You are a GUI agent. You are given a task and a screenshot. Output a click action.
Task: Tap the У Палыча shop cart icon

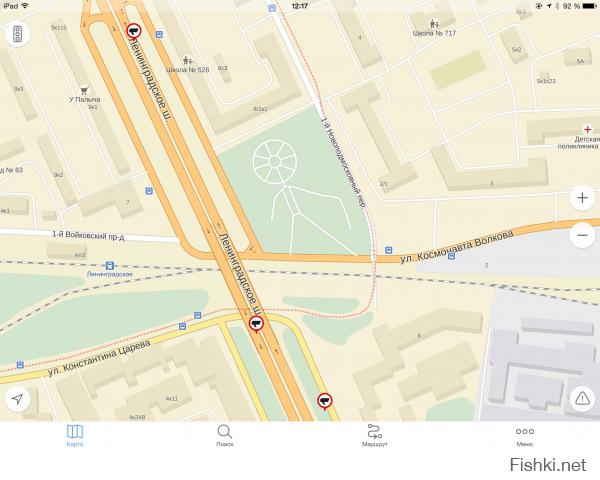click(85, 90)
